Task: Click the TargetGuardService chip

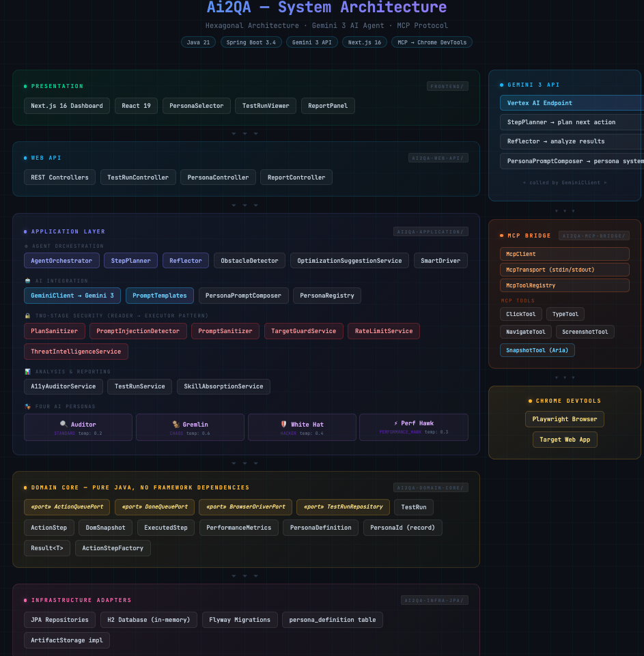Action: (x=303, y=331)
